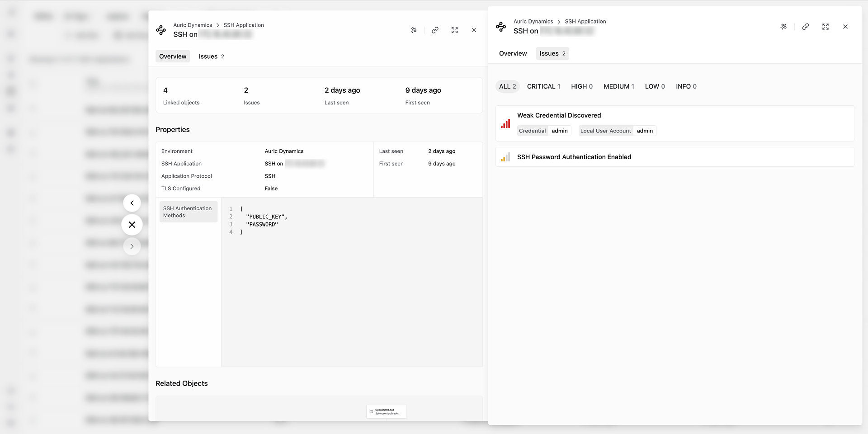Filter issues by CRITICAL severity
The image size is (868, 434).
(543, 86)
